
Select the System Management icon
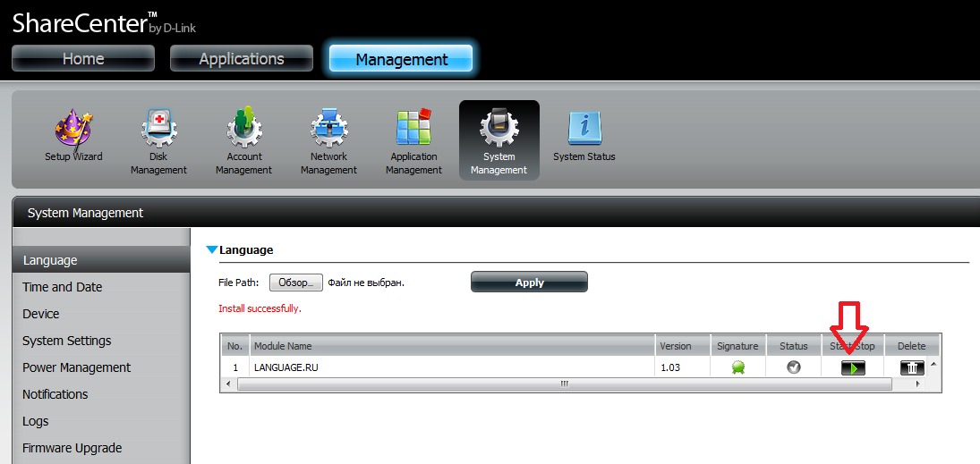499,131
